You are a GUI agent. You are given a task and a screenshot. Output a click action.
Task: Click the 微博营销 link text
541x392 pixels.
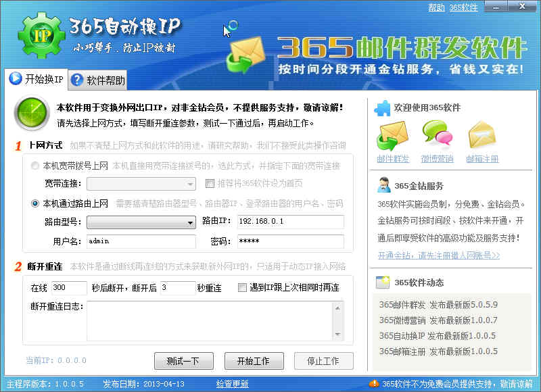point(437,159)
